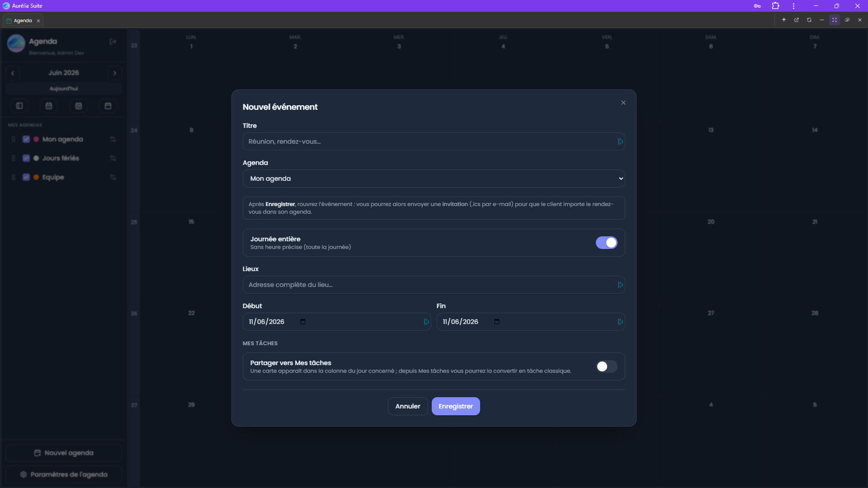Grab the drag handle of Mon agenda
868x488 pixels.
14,139
